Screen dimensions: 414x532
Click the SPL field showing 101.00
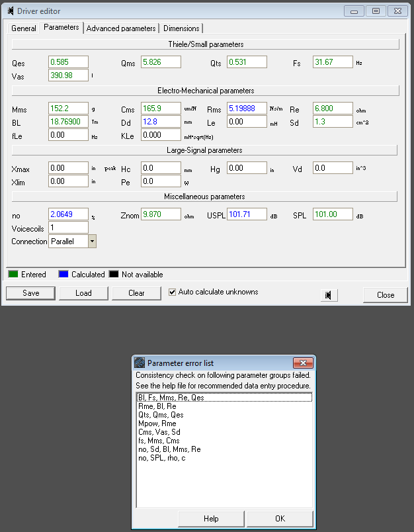tap(333, 214)
